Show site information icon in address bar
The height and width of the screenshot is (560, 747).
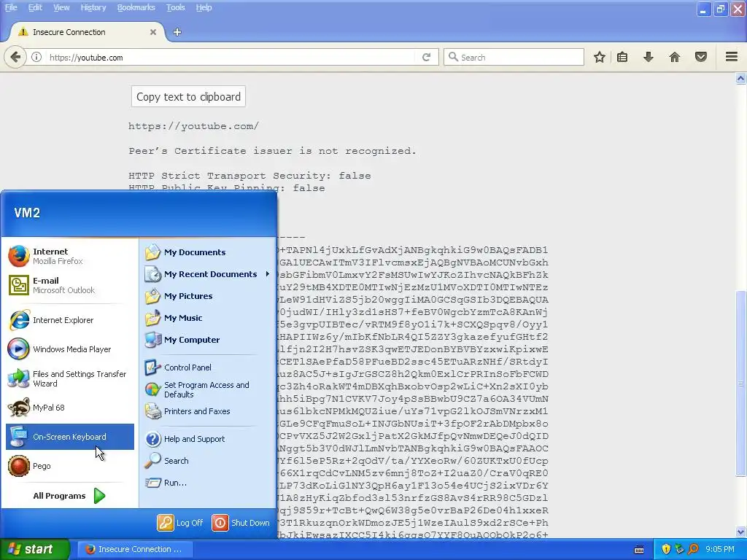point(36,57)
